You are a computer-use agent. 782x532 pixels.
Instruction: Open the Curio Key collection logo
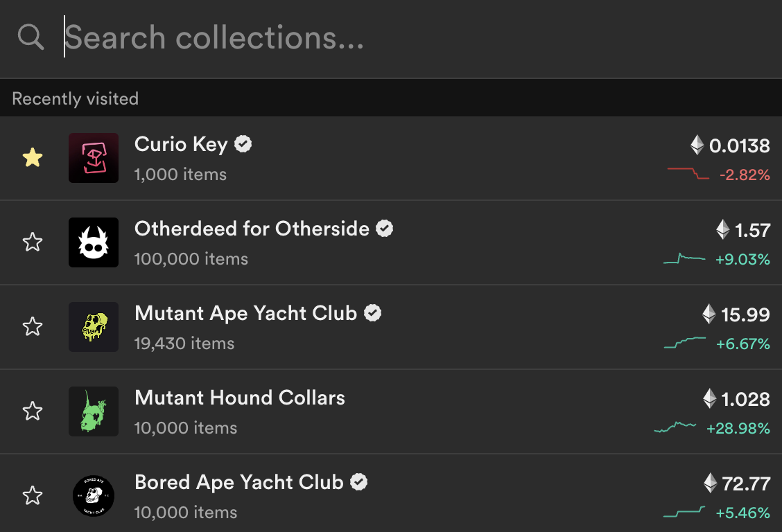(x=94, y=158)
